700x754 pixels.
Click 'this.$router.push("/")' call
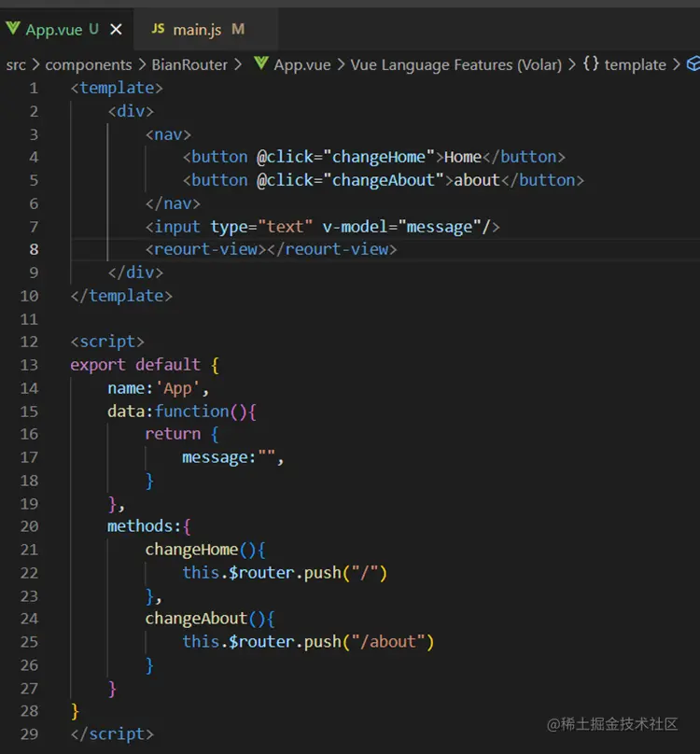285,573
